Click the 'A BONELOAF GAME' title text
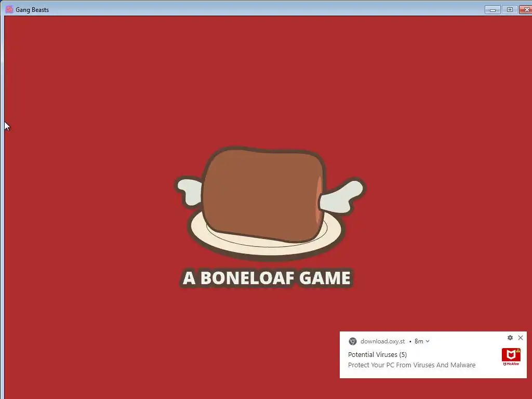Viewport: 532px width, 399px height. (267, 278)
